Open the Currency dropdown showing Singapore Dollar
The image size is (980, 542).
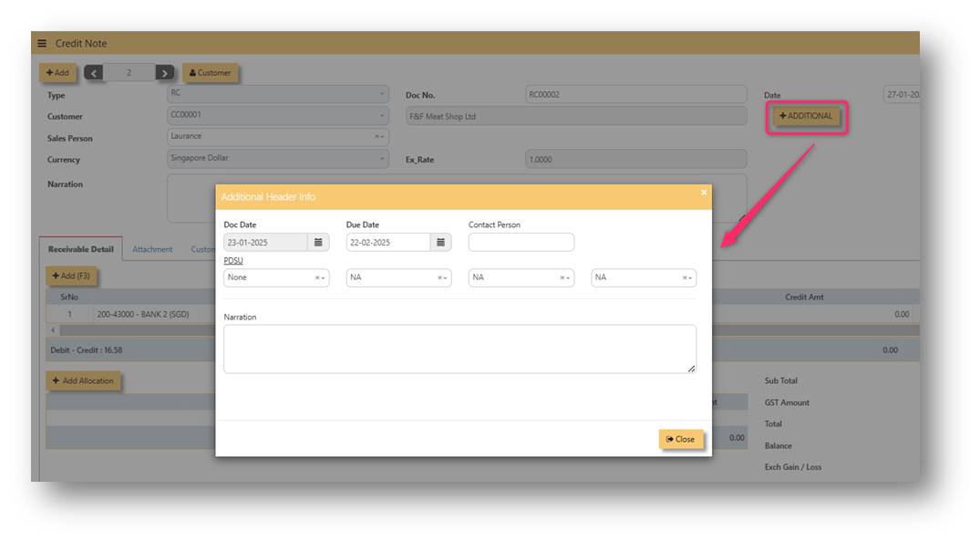(x=278, y=159)
